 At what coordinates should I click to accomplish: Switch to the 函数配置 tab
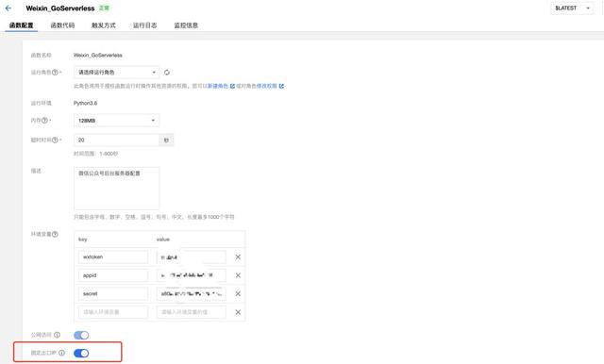tap(21, 25)
